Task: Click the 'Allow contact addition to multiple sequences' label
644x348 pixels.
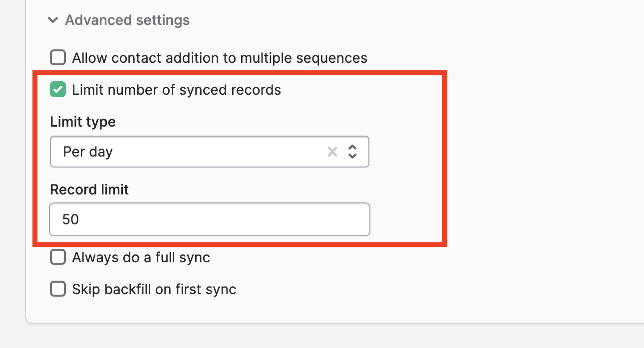Action: pos(220,58)
